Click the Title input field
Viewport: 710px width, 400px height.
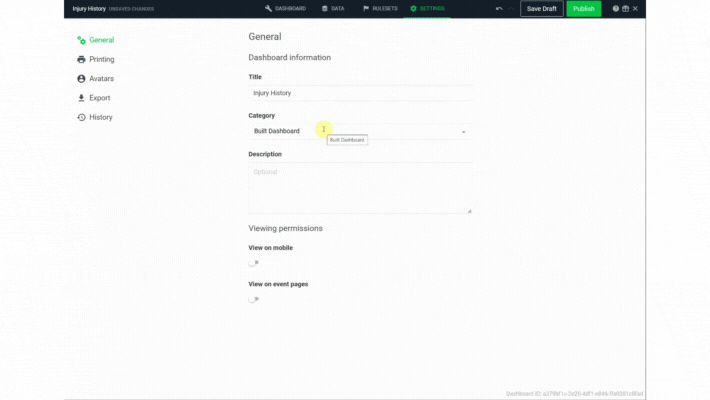click(360, 93)
